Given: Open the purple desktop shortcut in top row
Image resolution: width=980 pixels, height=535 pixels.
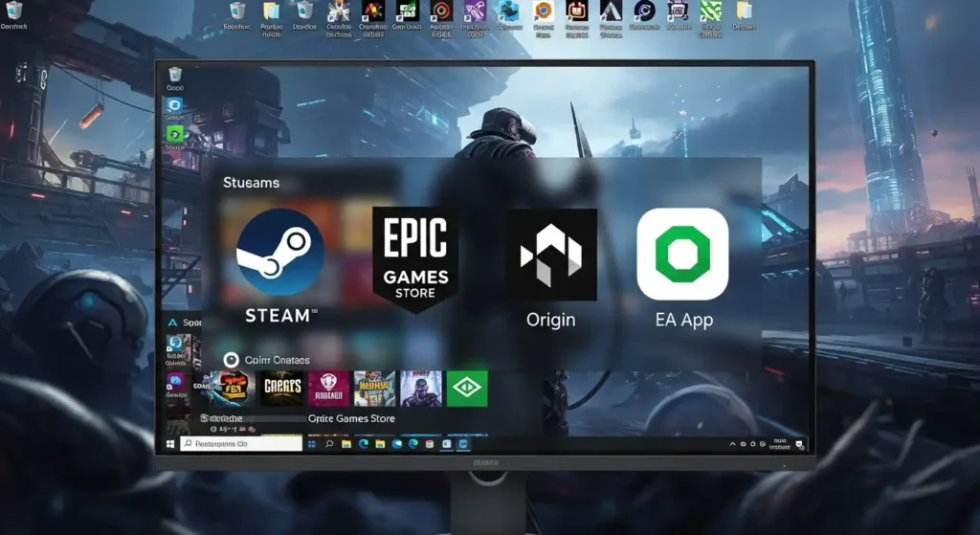Looking at the screenshot, I should tap(475, 11).
